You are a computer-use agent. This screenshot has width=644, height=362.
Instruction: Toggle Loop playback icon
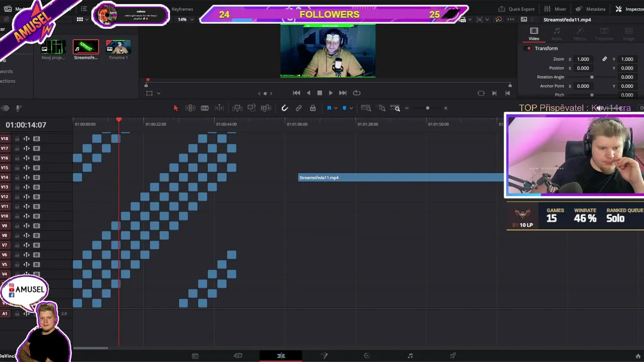tap(357, 93)
